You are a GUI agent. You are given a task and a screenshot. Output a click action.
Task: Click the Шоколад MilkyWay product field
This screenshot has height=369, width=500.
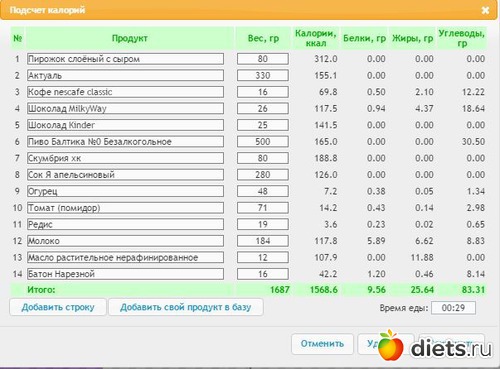pyautogui.click(x=125, y=108)
